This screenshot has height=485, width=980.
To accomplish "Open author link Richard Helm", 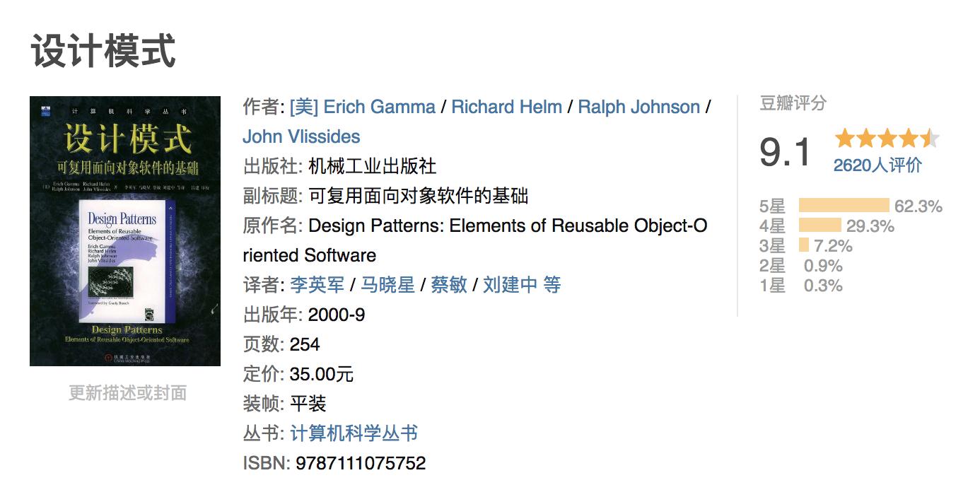I will tap(506, 107).
